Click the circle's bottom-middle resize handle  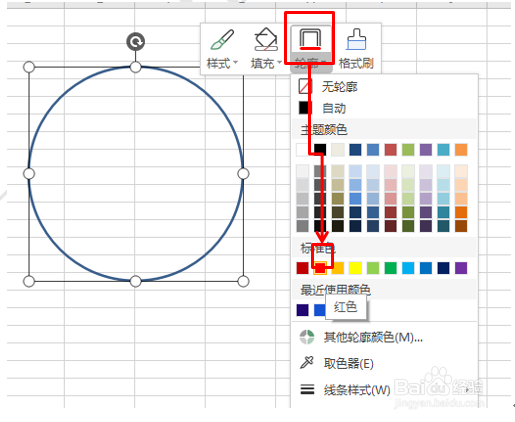point(135,281)
